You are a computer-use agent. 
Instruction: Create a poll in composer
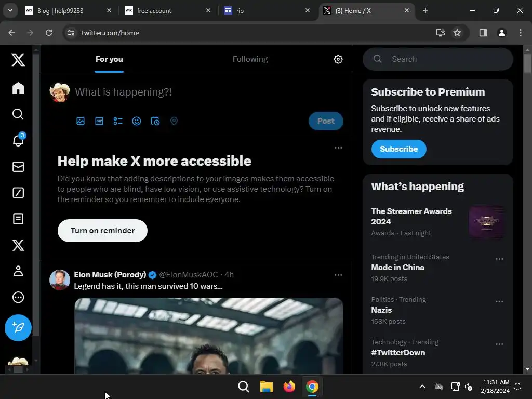[x=118, y=121]
